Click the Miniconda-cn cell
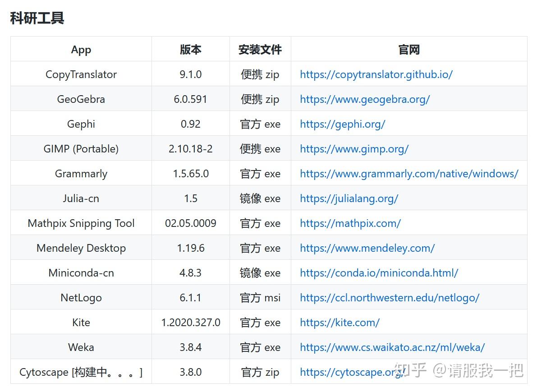Viewport: 537px width, 392px height. click(81, 273)
